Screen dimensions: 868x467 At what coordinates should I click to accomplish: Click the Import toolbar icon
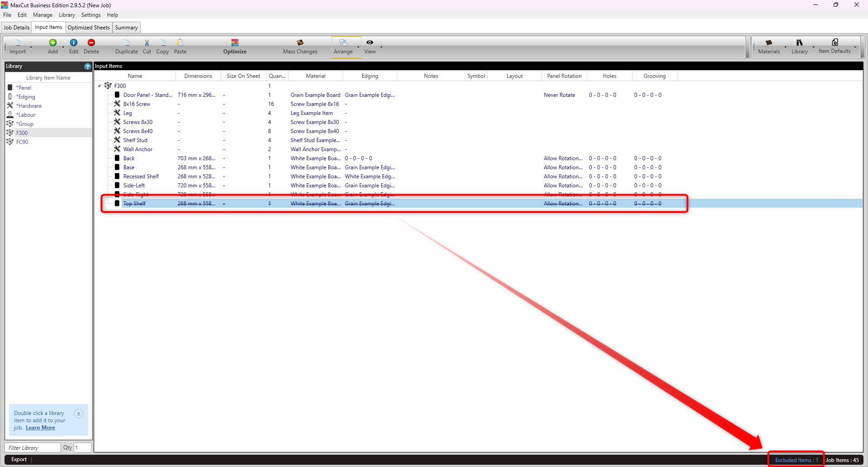pos(18,43)
